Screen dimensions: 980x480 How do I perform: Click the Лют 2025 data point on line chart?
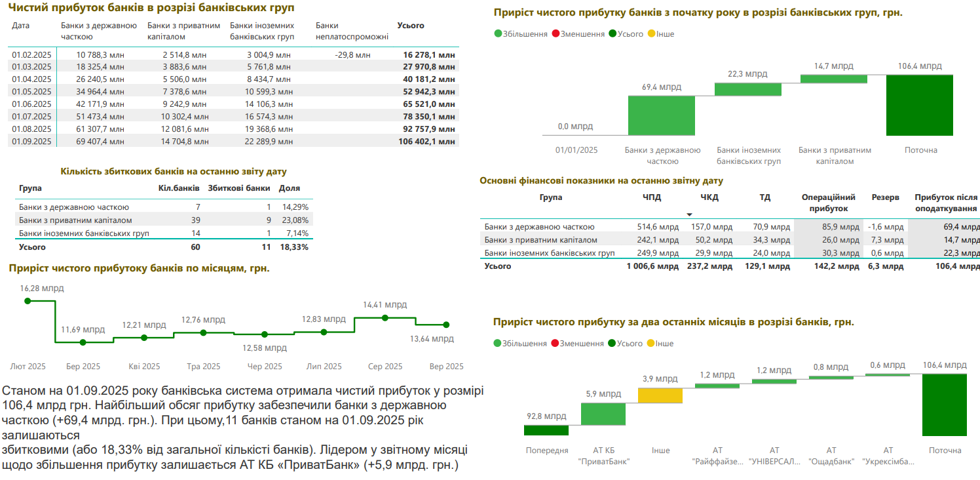28,301
